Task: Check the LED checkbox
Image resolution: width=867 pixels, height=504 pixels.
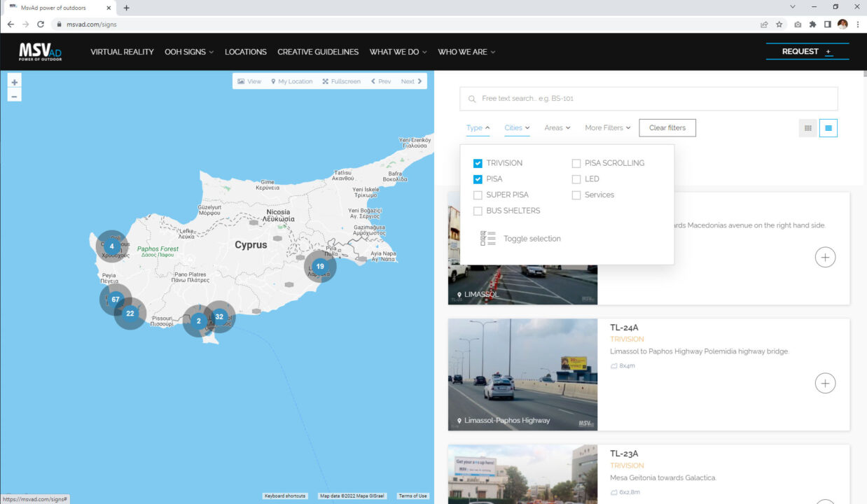Action: tap(576, 179)
